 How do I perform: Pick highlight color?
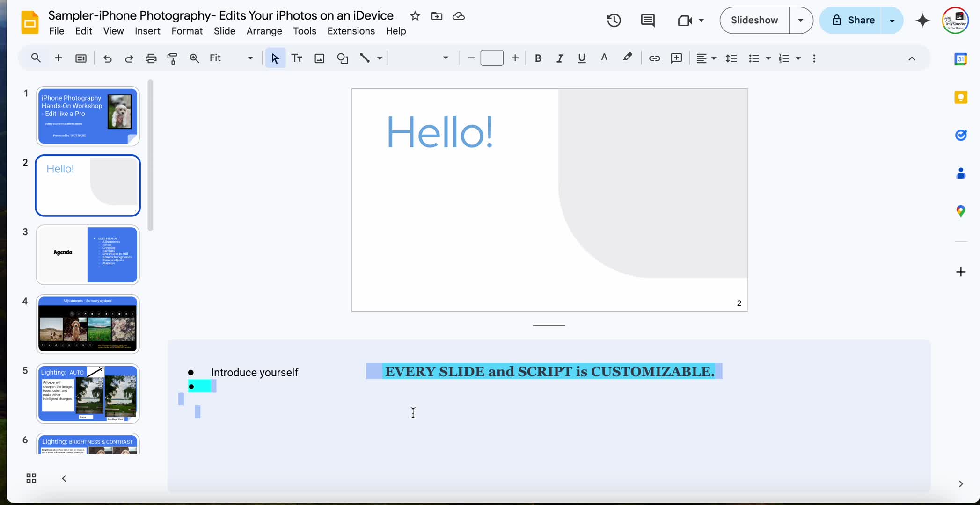[627, 58]
